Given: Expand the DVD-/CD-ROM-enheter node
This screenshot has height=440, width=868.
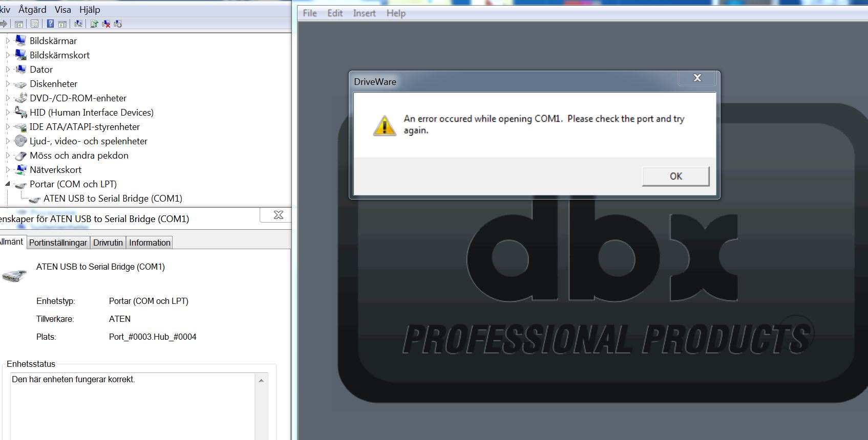Looking at the screenshot, I should tap(8, 98).
